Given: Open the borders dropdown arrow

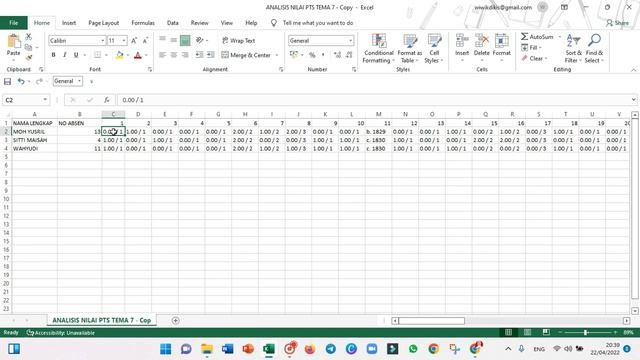Looking at the screenshot, I should point(107,55).
